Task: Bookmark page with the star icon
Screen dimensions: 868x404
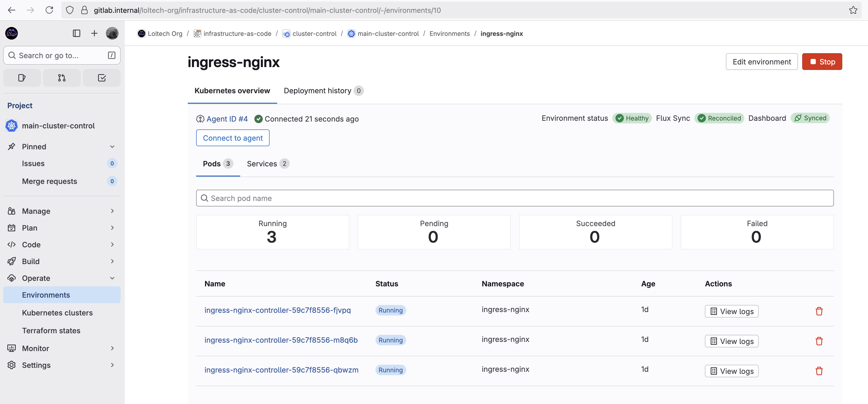Action: pyautogui.click(x=853, y=10)
